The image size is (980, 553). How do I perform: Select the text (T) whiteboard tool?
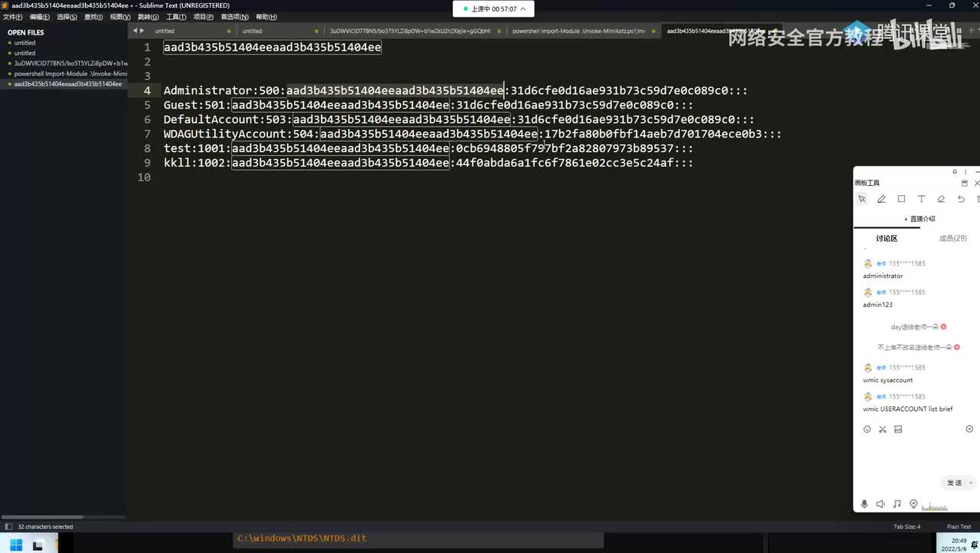922,199
